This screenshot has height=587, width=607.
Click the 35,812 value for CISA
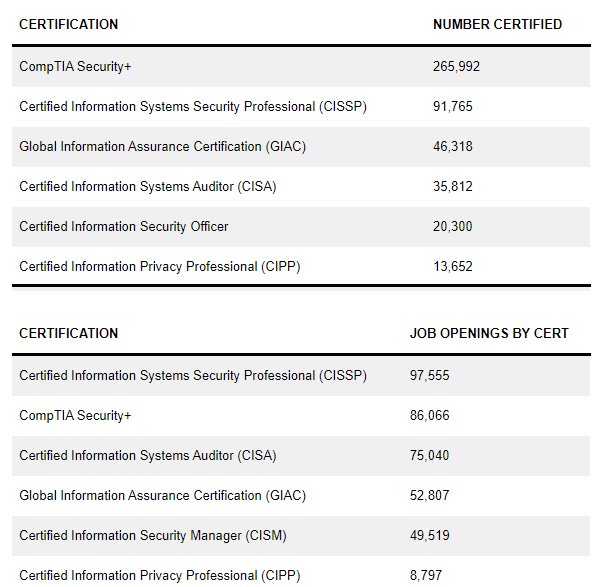452,187
